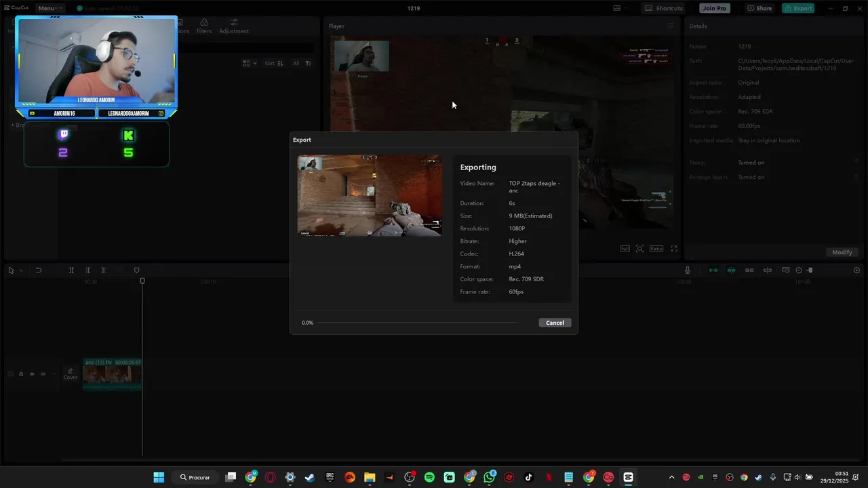868x488 pixels.
Task: Adjust the timeline zoom slider
Action: (809, 270)
